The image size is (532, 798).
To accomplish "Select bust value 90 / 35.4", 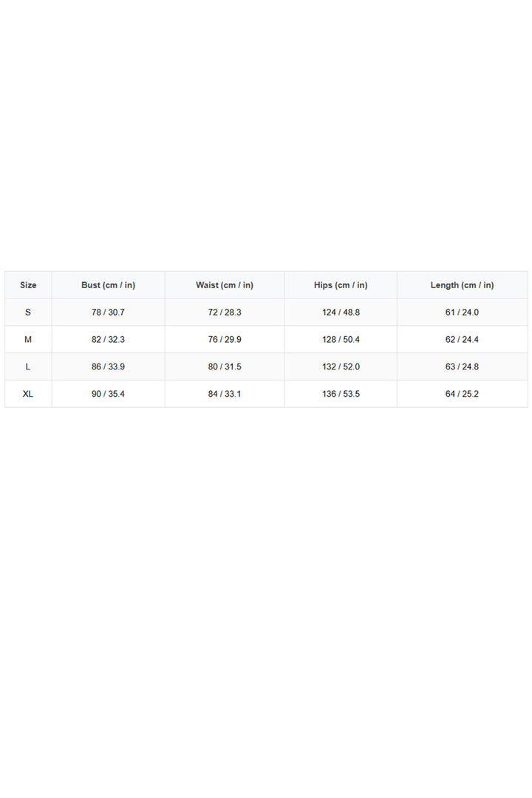I will (108, 394).
